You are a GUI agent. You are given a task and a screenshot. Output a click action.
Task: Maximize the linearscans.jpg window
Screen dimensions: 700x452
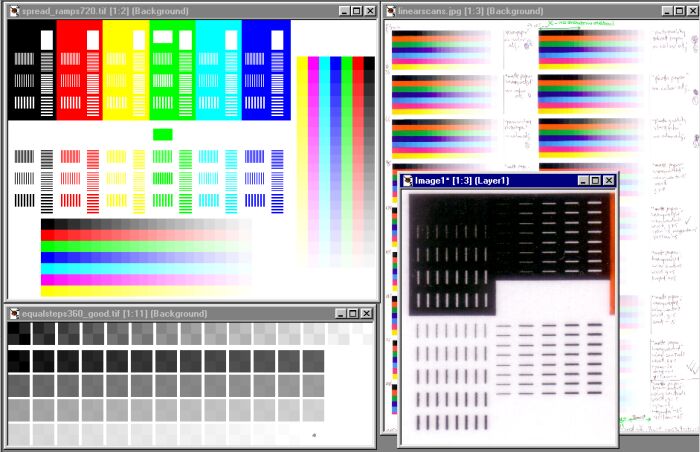(x=677, y=10)
